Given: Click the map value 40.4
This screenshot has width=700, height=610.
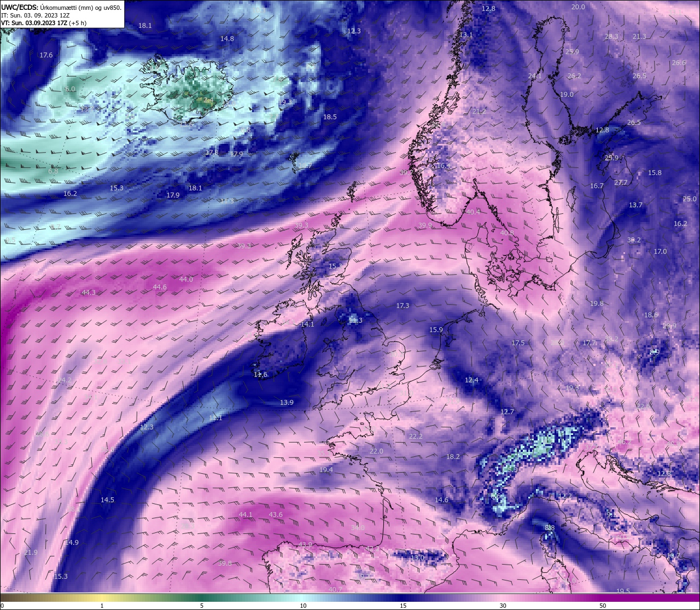Looking at the screenshot, I should point(473,212).
